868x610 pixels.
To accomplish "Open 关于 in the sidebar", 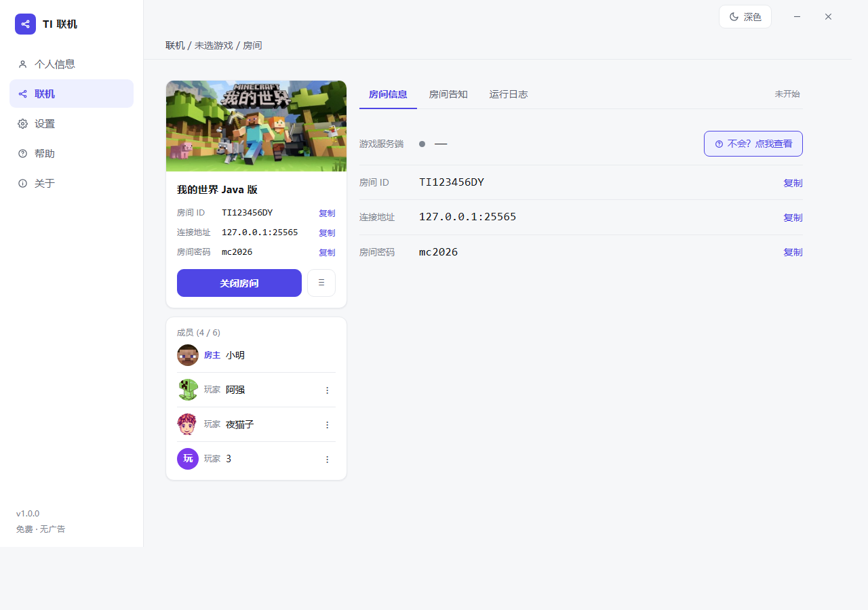I will point(71,183).
